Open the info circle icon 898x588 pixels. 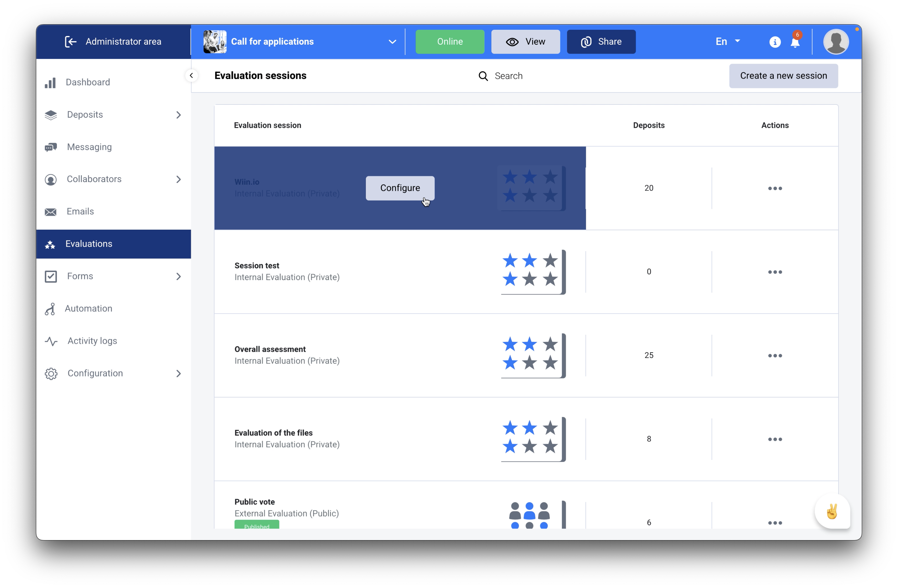point(775,42)
